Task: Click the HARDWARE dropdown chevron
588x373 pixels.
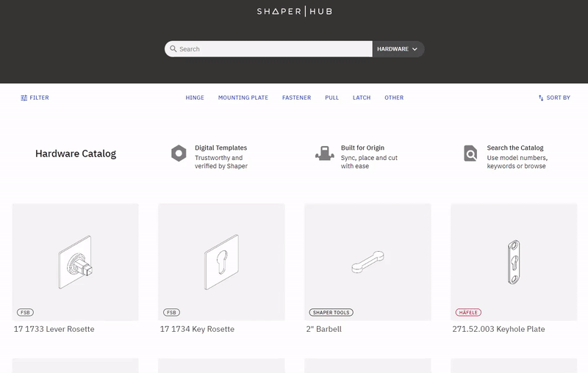Action: pos(415,49)
